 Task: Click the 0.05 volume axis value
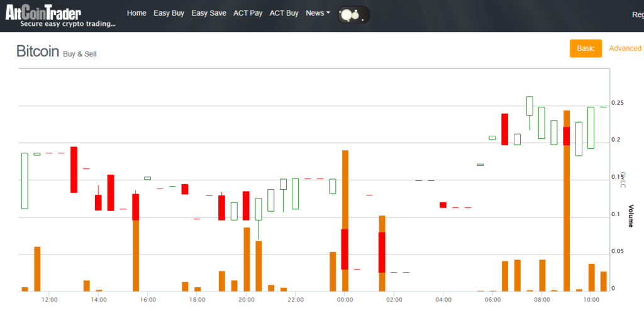tap(616, 251)
